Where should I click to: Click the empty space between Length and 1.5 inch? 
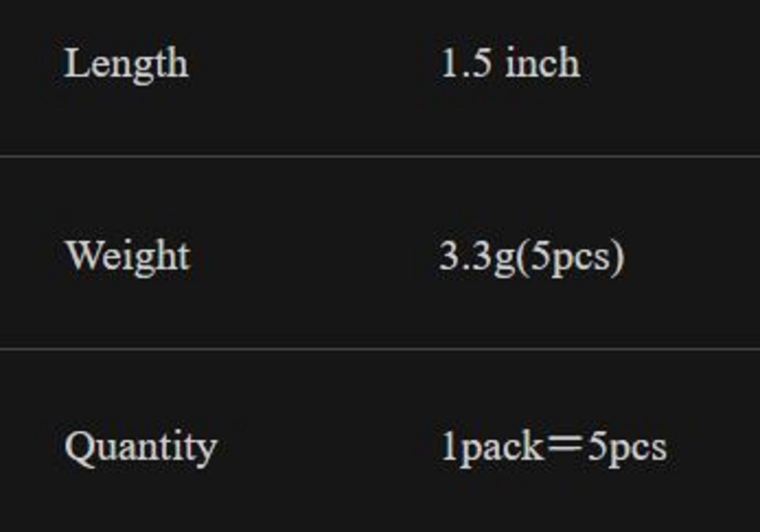click(312, 64)
